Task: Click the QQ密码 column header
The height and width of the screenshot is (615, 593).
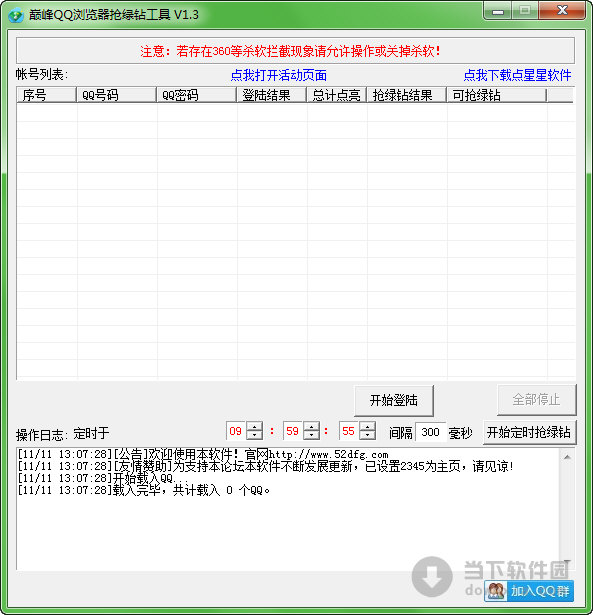Action: pos(196,95)
